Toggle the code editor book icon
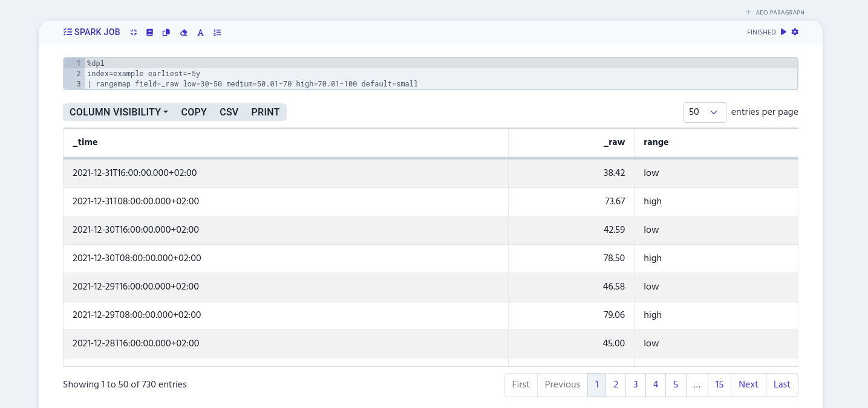The height and width of the screenshot is (408, 868). click(149, 33)
